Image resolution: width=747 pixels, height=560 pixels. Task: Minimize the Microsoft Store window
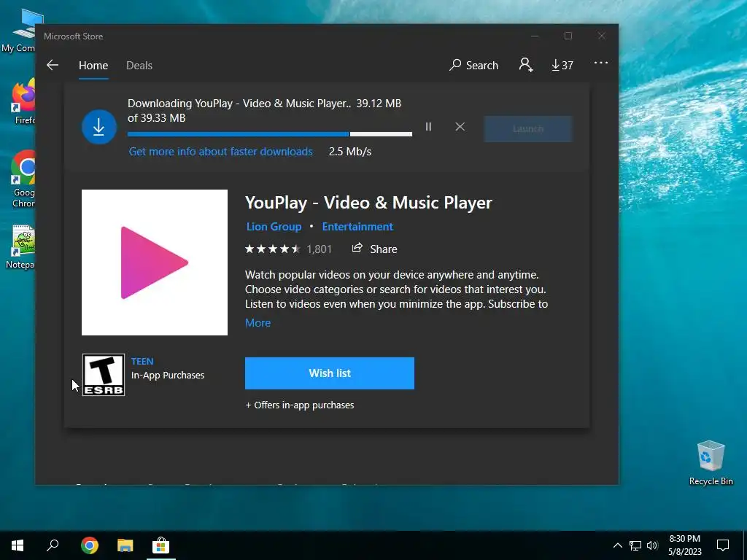pos(535,36)
